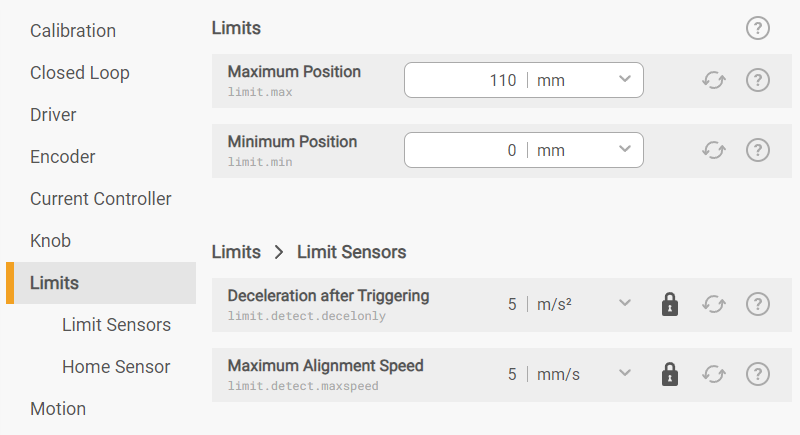Click the help icon beside Limits heading
Viewport: 800px width, 435px height.
758,28
